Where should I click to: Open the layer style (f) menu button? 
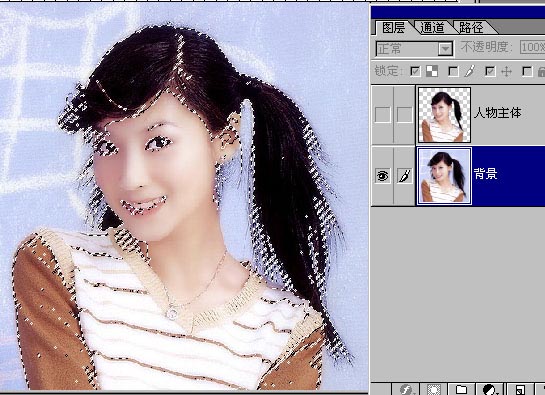coord(406,389)
